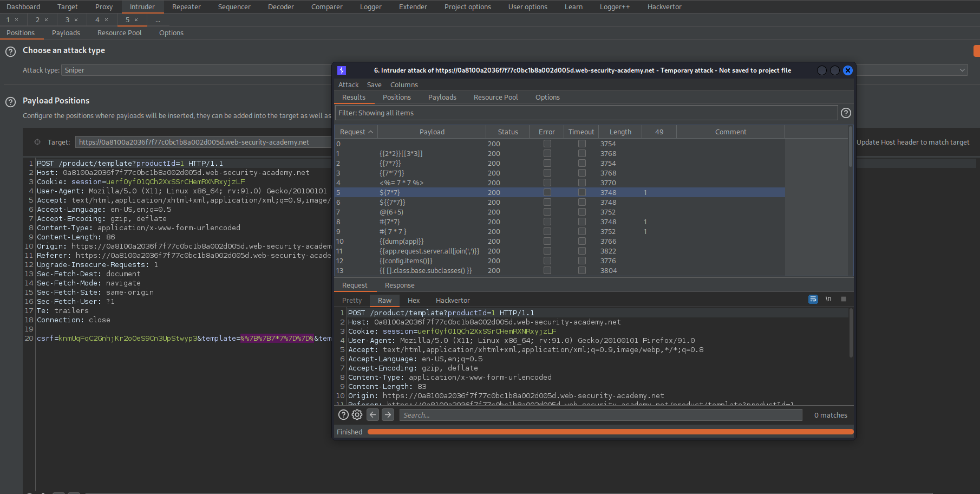Select result row with payload <%= 7 * 7 %>
Screen dimensions: 980x494
coord(560,183)
